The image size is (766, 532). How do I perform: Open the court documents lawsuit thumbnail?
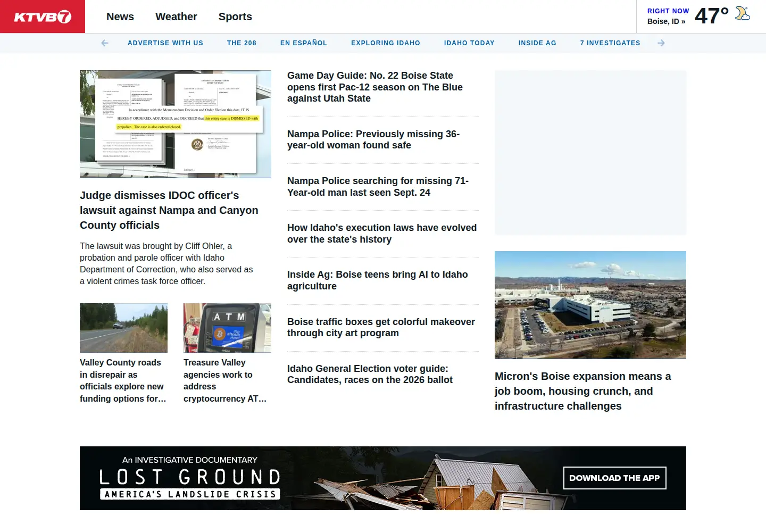[x=176, y=124]
